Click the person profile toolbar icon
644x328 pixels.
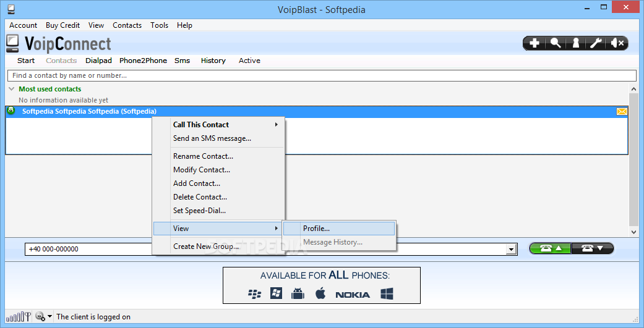click(576, 43)
